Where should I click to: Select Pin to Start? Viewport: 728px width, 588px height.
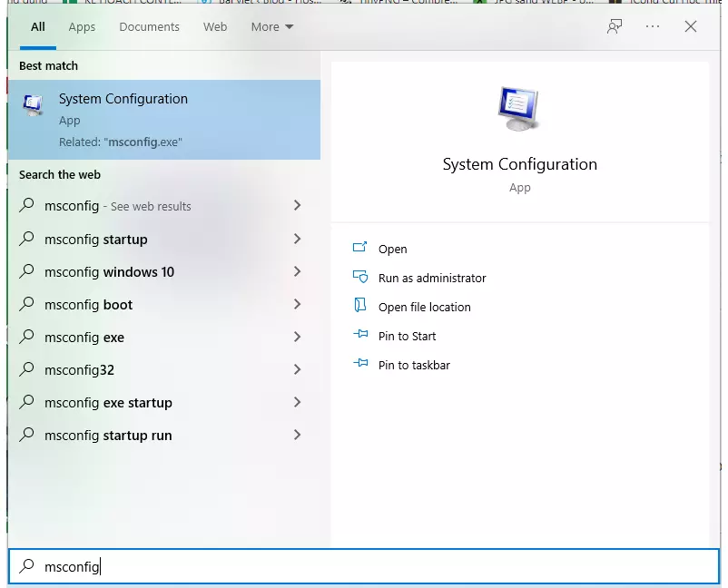pos(407,336)
